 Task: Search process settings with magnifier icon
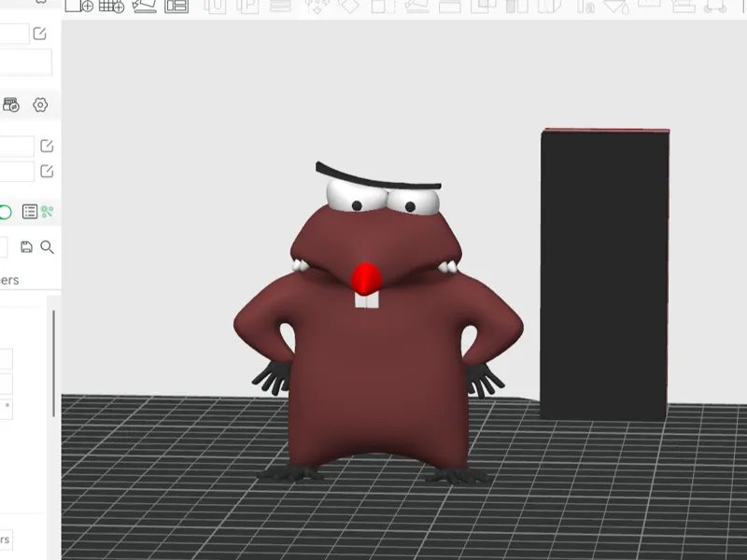(x=47, y=246)
